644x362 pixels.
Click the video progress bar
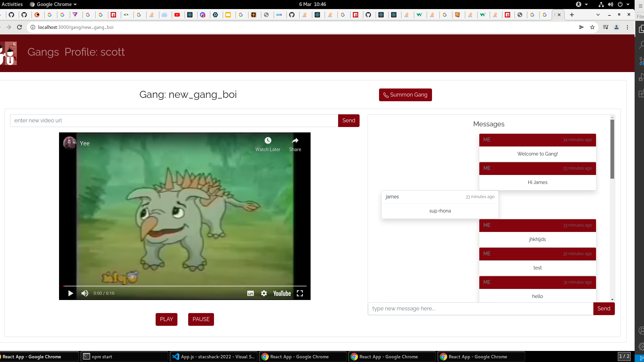coord(184,286)
